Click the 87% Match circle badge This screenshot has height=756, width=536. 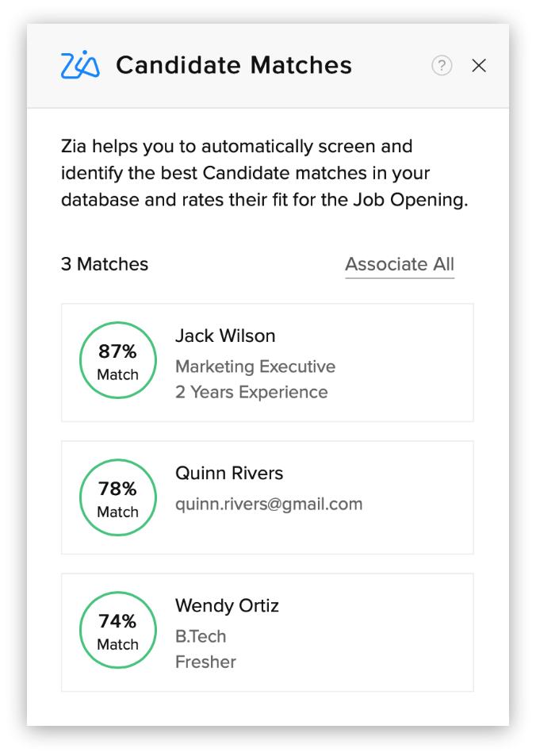[x=118, y=360]
